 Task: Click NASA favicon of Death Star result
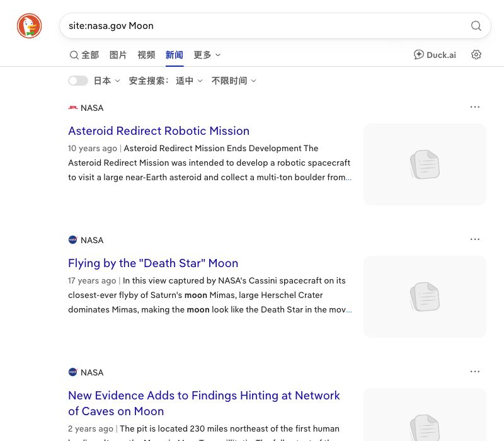pyautogui.click(x=73, y=240)
